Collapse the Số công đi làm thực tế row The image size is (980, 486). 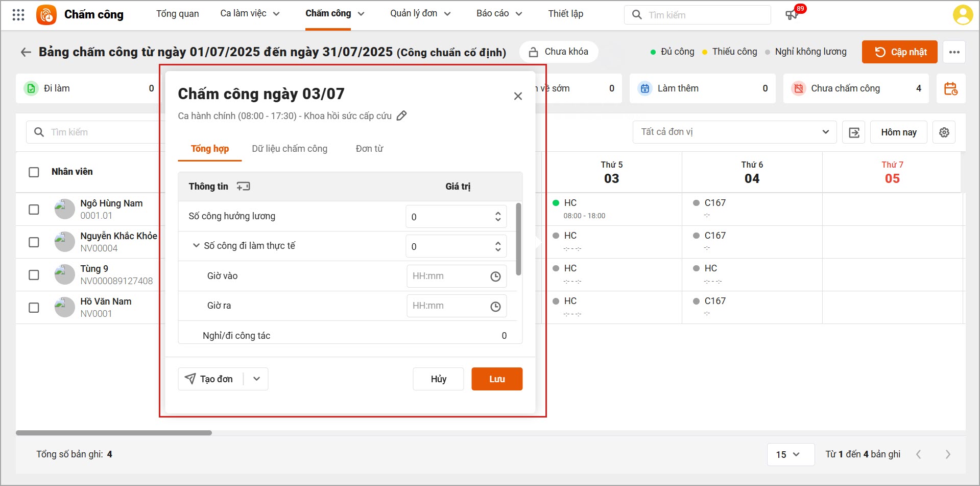coord(196,246)
